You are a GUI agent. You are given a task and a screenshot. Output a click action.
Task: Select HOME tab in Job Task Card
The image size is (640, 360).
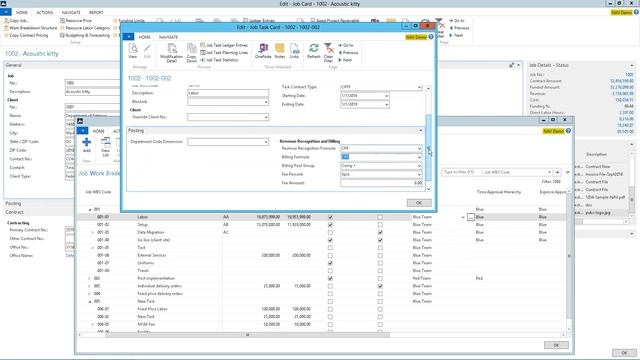coord(144,37)
